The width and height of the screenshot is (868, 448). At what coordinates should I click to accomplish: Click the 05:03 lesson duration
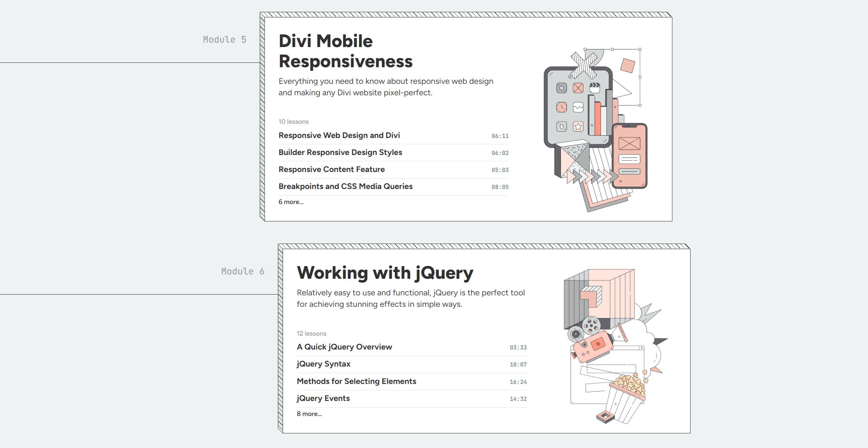(500, 170)
